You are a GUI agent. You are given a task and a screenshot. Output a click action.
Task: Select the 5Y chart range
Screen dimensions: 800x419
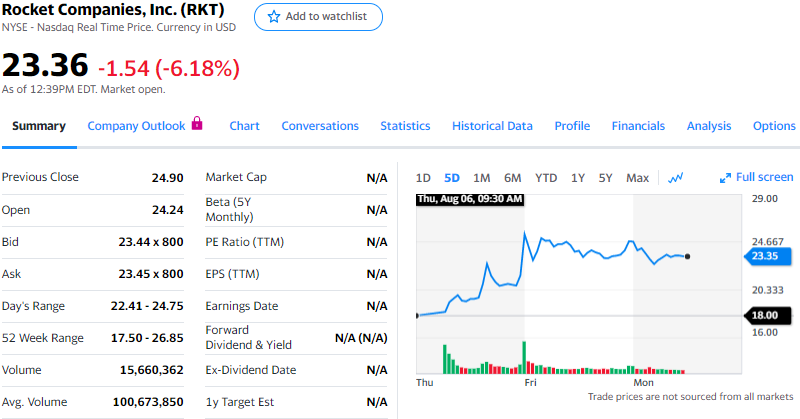coord(605,178)
